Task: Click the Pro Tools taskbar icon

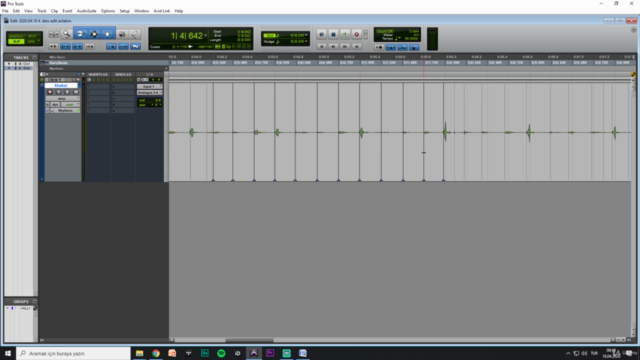Action: pos(254,353)
